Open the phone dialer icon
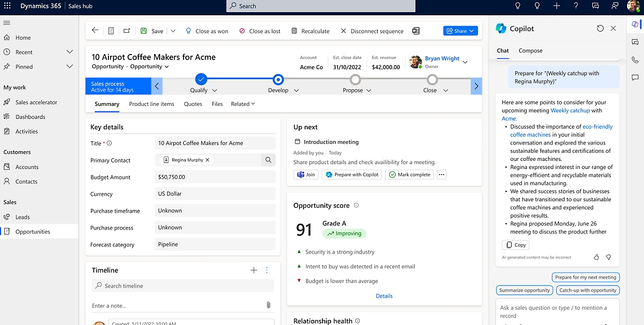644x325 pixels. [x=635, y=59]
